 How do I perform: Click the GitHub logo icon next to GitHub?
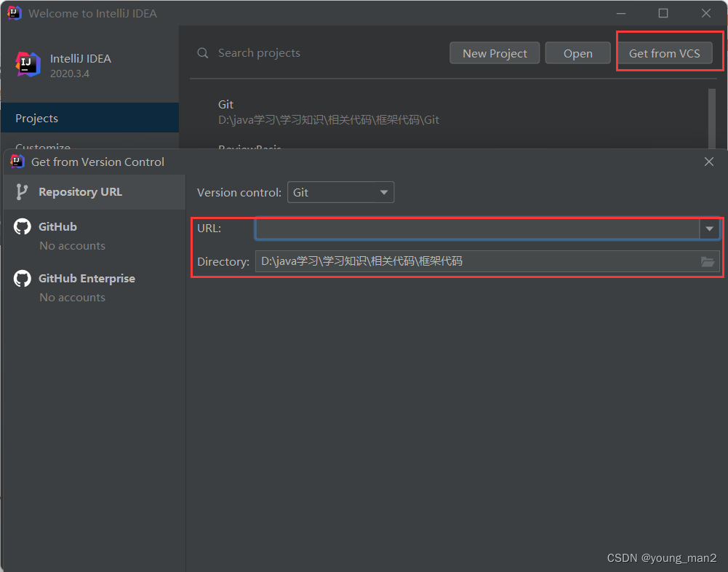[x=23, y=227]
